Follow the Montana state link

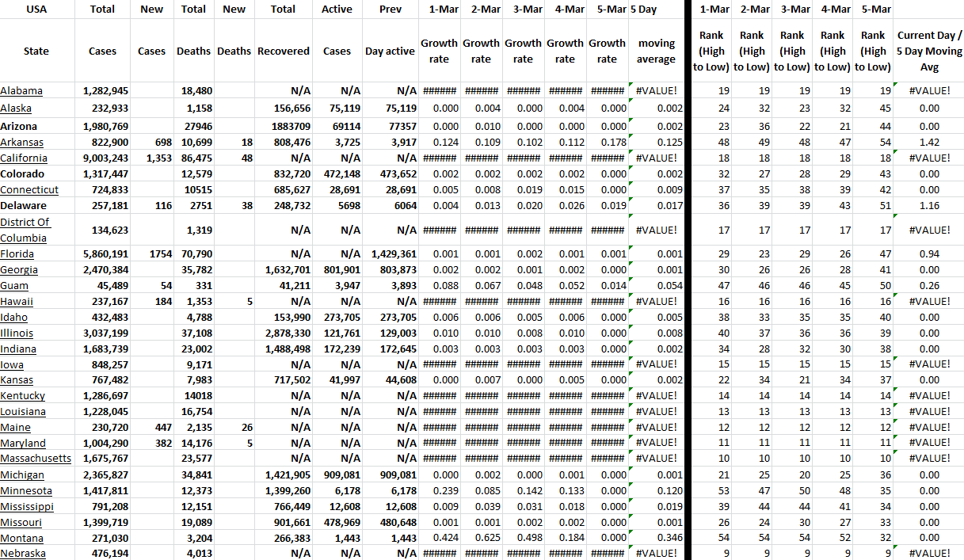click(22, 537)
